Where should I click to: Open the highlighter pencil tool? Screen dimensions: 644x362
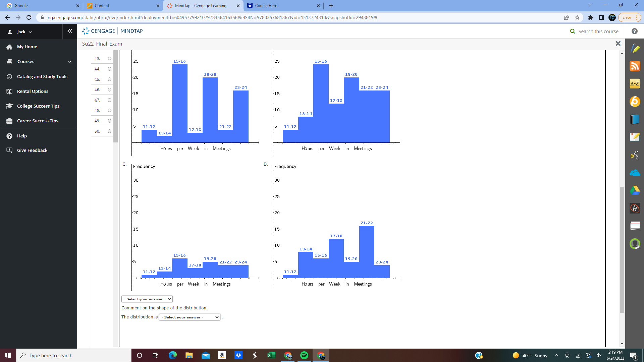coord(635,49)
